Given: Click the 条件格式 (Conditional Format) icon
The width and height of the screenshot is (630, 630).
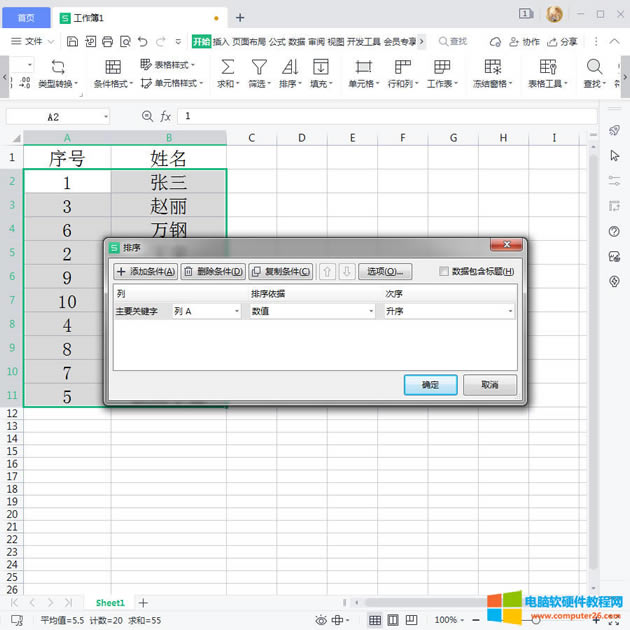Looking at the screenshot, I should [x=113, y=67].
